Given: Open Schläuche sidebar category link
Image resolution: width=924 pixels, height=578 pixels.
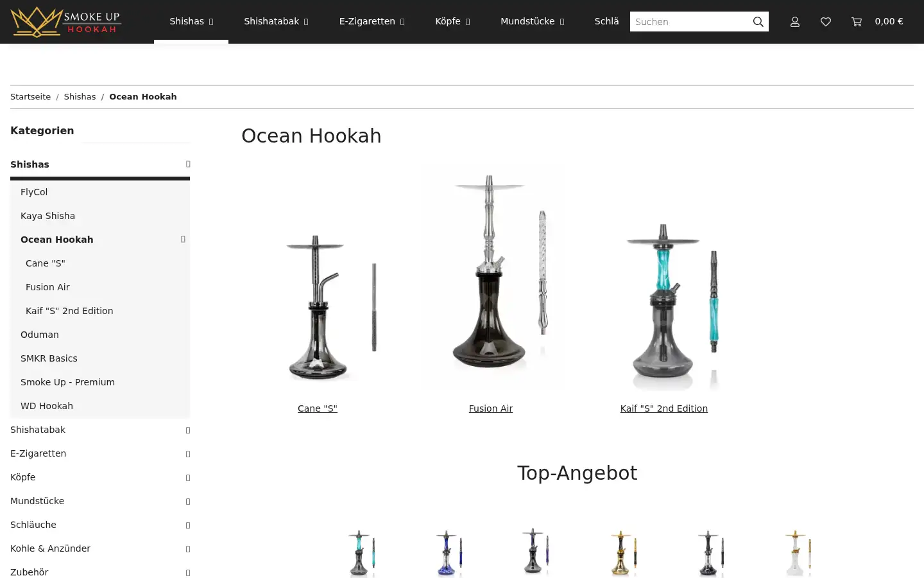Looking at the screenshot, I should (x=33, y=525).
